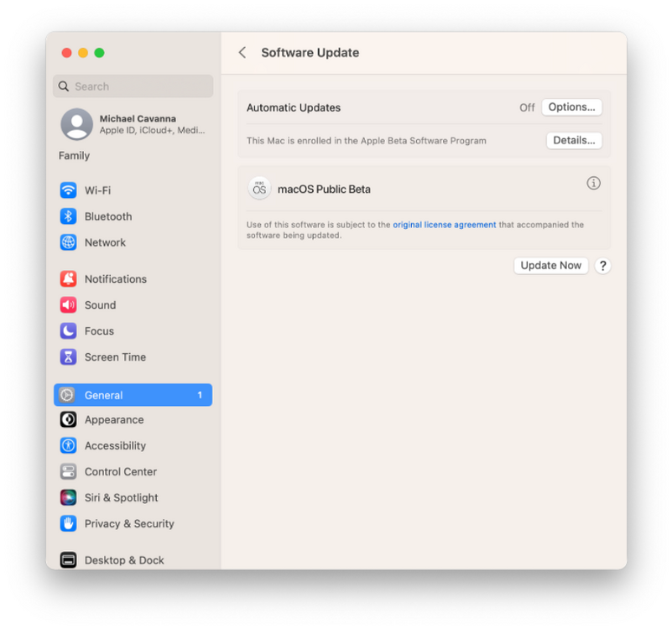
Task: Select Appearance in the sidebar
Action: click(x=133, y=419)
